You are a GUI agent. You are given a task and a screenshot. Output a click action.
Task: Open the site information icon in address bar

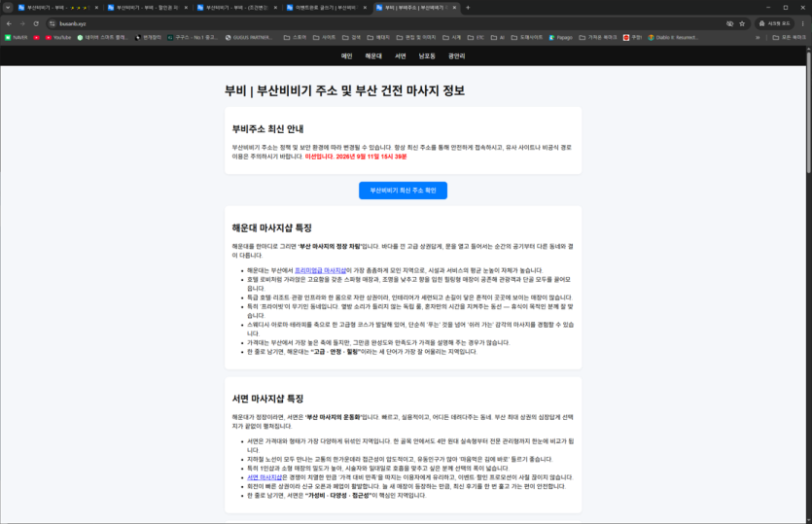[53, 23]
